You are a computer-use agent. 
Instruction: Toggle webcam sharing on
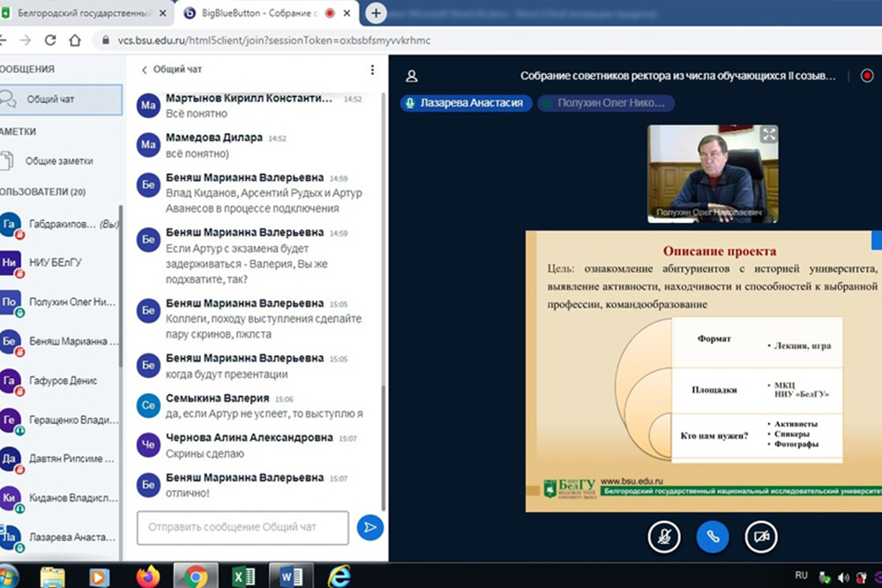tap(760, 536)
